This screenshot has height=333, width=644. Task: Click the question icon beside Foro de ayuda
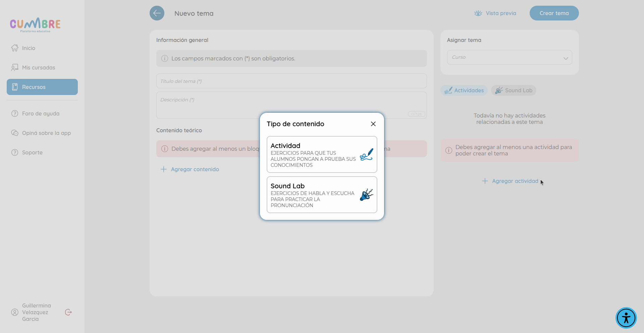coord(15,113)
